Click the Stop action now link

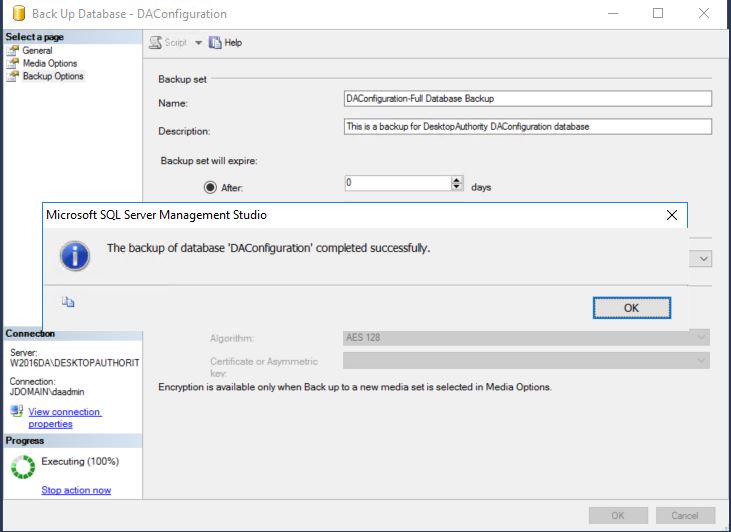pos(76,490)
